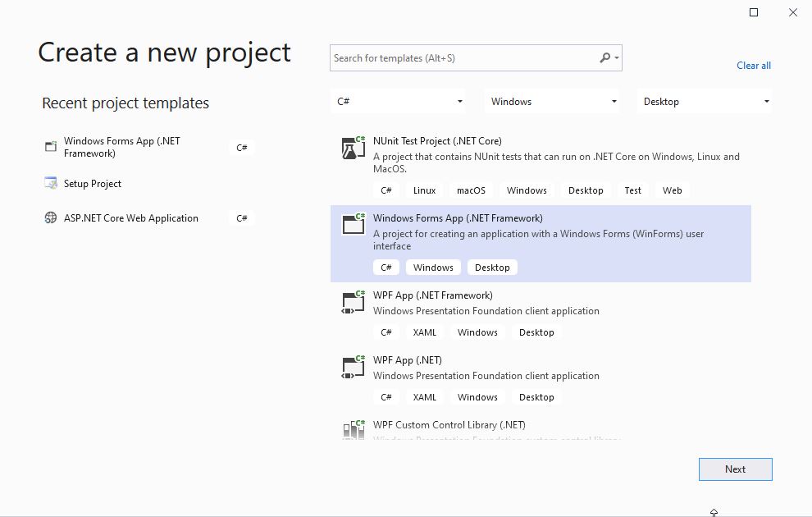Click C# badge beside recent Windows Forms App
This screenshot has width=812, height=517.
(241, 148)
